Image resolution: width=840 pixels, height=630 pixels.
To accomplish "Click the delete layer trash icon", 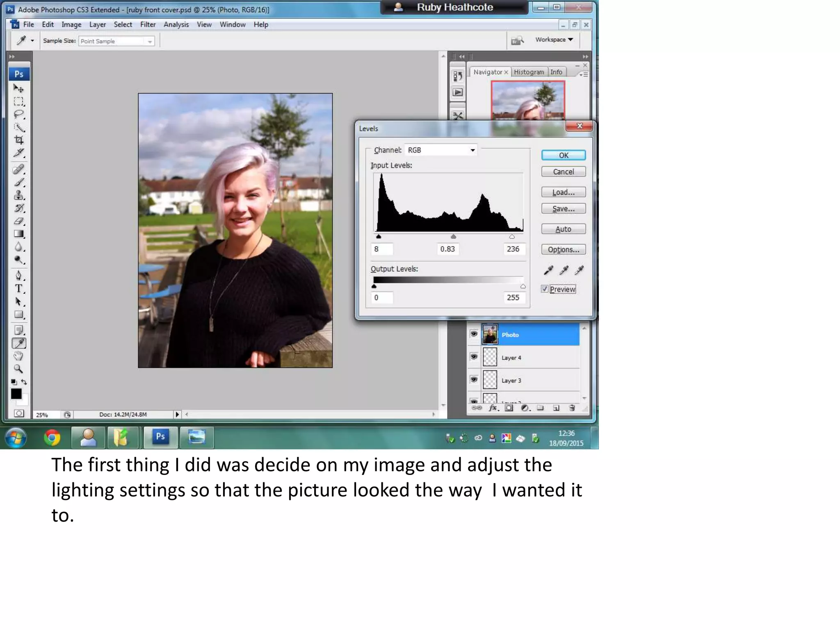I will click(x=572, y=408).
